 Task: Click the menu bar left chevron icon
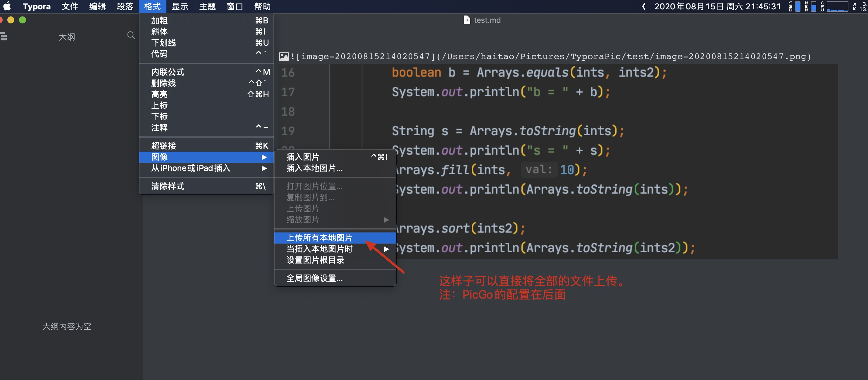[644, 6]
